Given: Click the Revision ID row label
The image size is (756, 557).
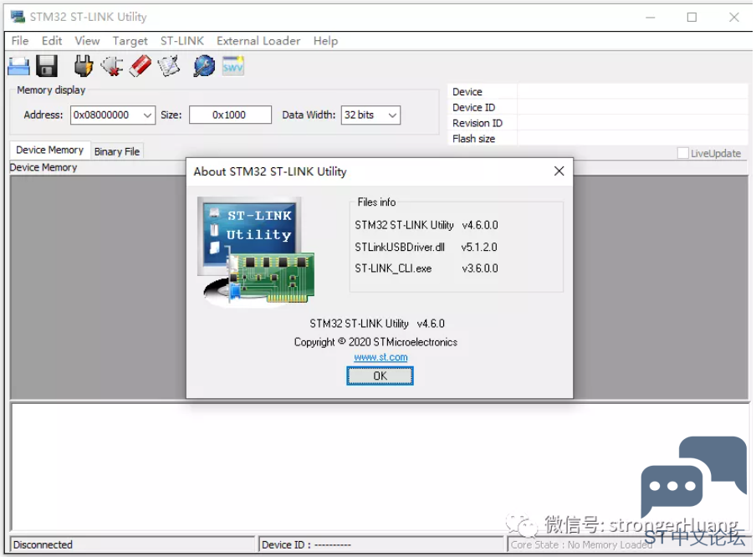Looking at the screenshot, I should [x=477, y=123].
